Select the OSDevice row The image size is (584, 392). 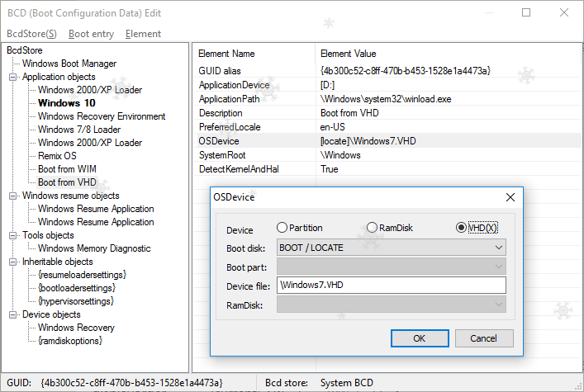[387, 141]
